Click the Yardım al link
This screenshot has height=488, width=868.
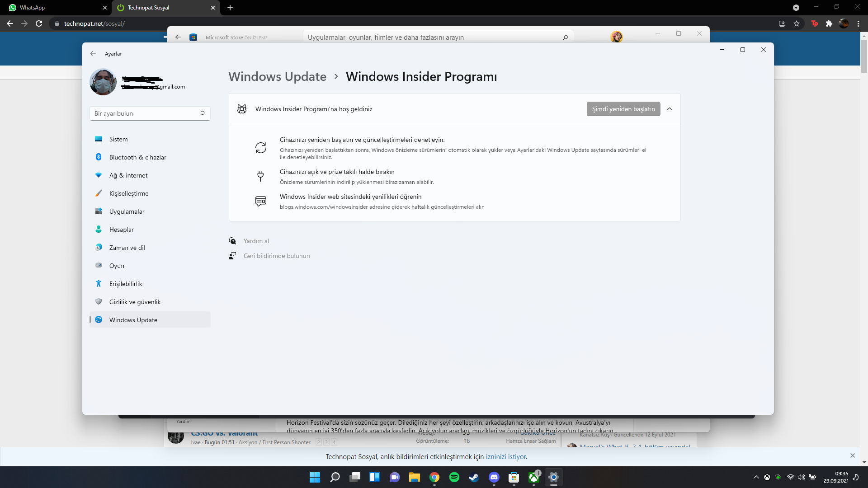(256, 241)
